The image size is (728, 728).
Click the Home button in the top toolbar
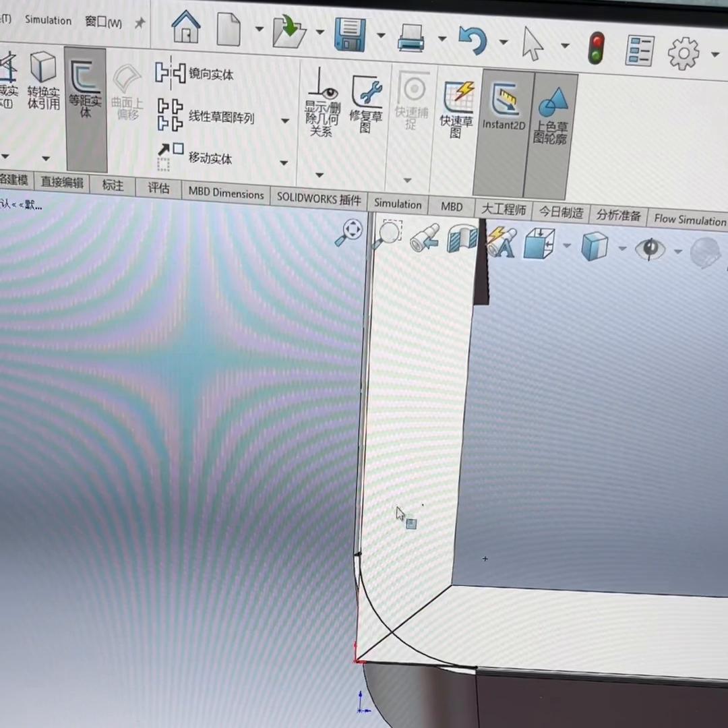186,30
